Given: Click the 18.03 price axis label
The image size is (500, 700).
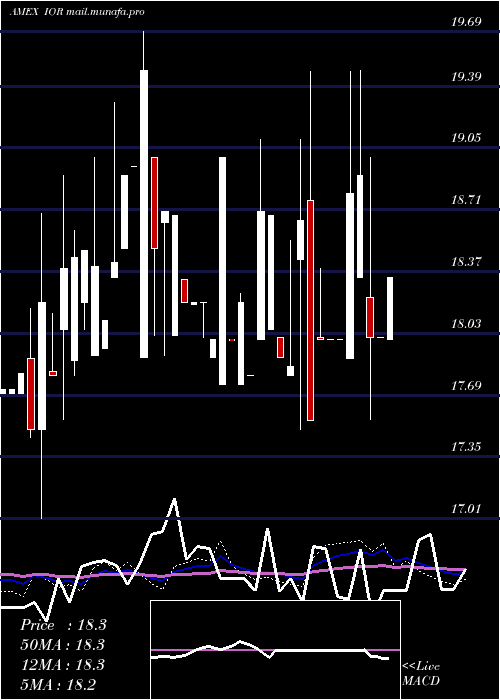Looking at the screenshot, I should click(x=466, y=324).
